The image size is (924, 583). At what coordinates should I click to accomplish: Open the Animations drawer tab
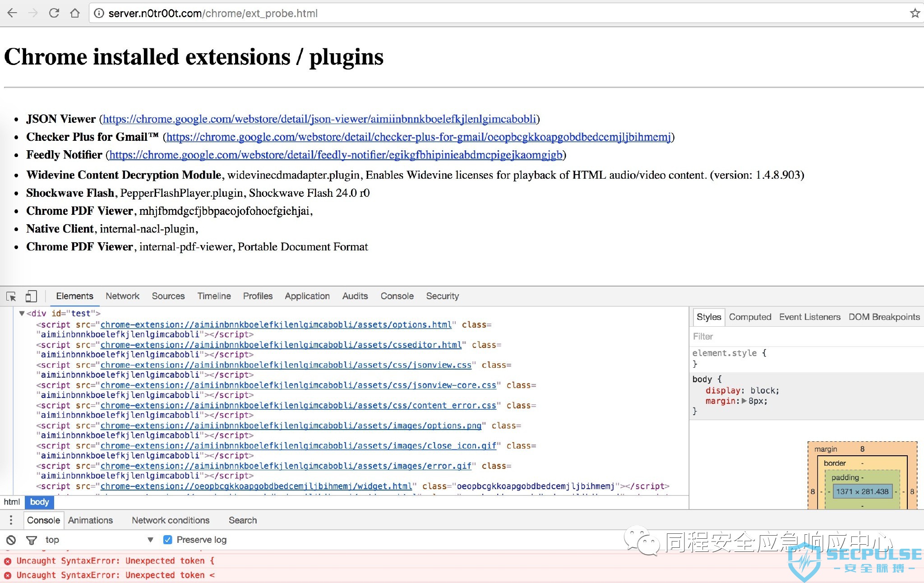coord(90,520)
